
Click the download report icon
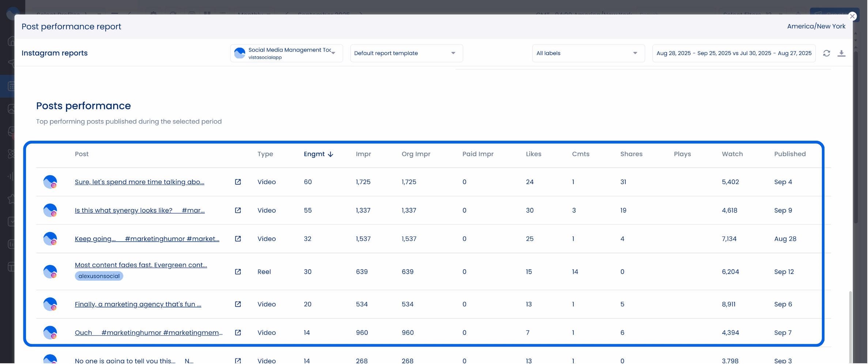[842, 53]
